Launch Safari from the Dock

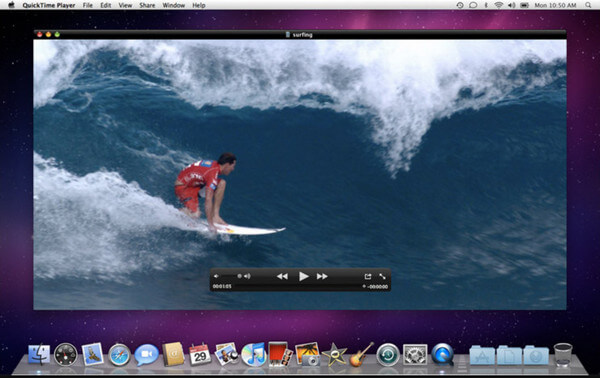(119, 355)
